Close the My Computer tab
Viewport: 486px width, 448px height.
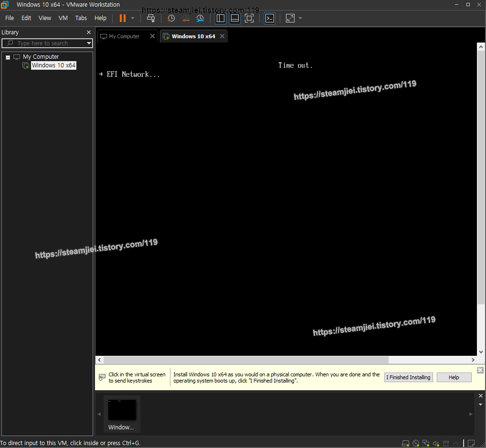[x=152, y=36]
